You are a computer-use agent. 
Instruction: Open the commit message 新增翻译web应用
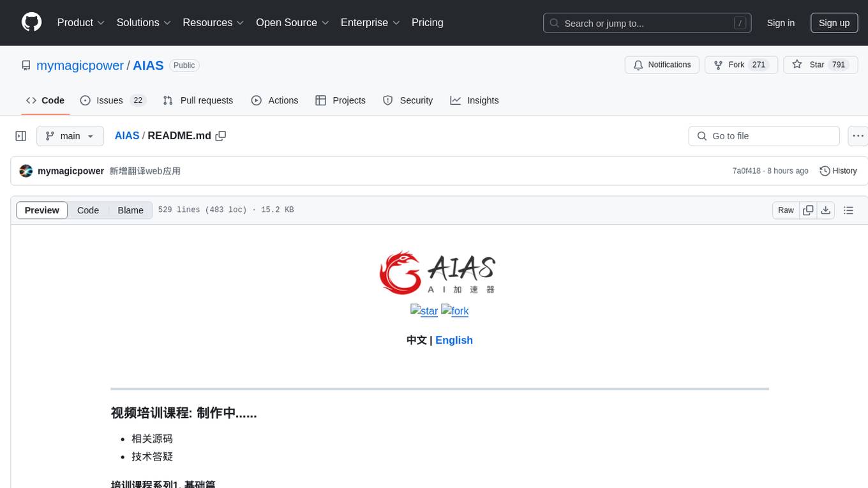145,171
